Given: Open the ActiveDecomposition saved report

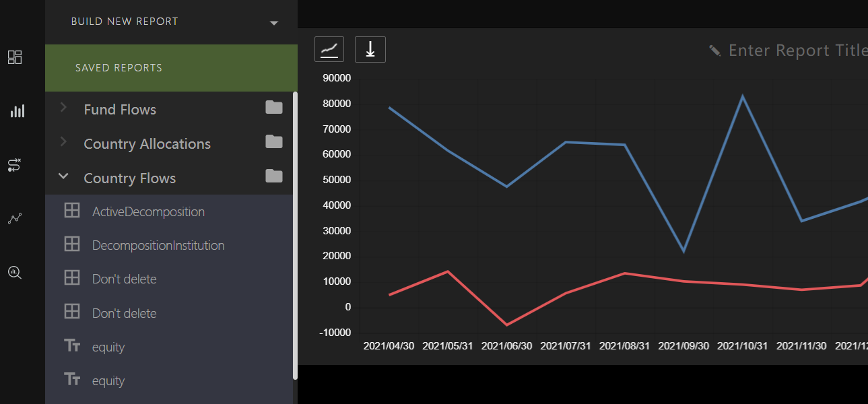Looking at the screenshot, I should [148, 211].
